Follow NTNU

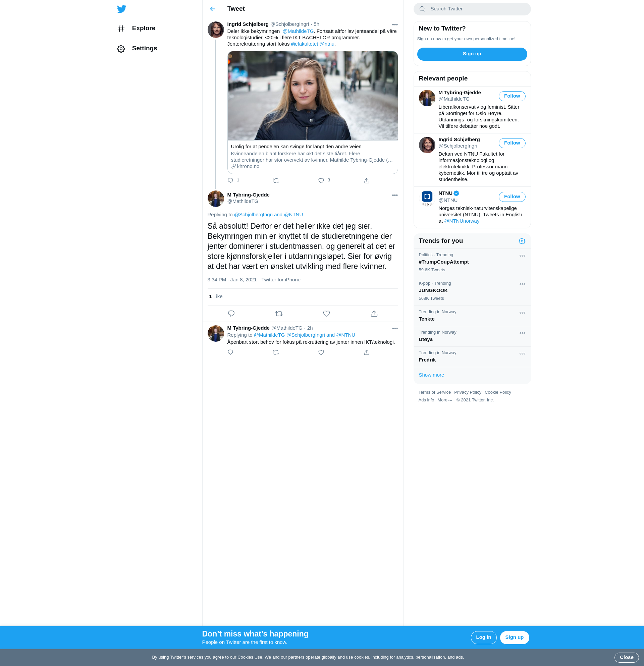(x=512, y=197)
